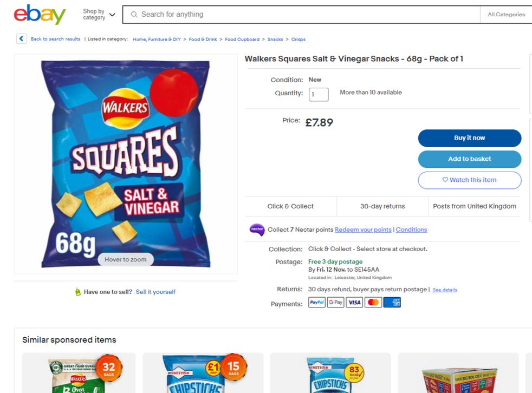This screenshot has height=393, width=532.
Task: Add the item to basket
Action: [x=469, y=159]
